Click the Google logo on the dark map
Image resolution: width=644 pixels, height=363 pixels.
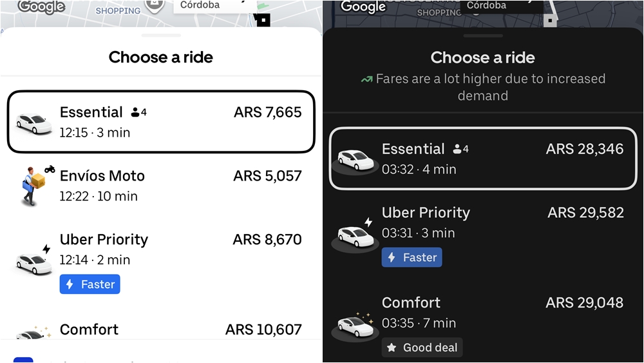[363, 7]
